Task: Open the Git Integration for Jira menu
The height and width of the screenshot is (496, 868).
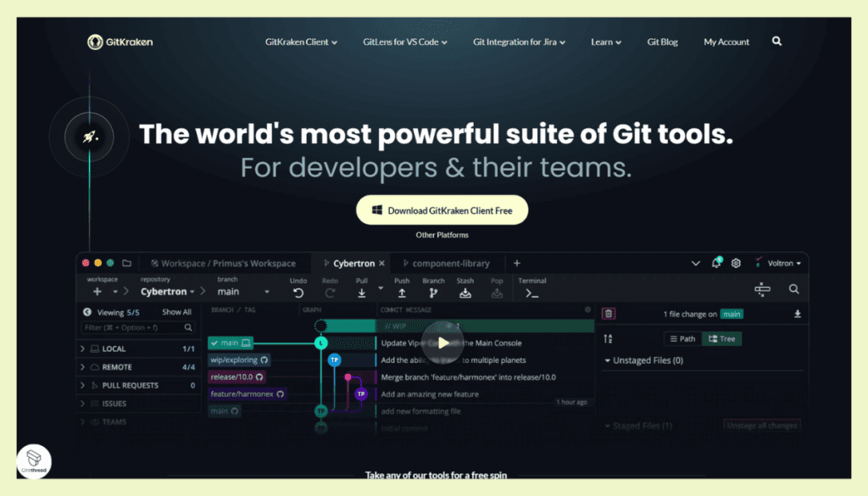Action: [x=519, y=42]
